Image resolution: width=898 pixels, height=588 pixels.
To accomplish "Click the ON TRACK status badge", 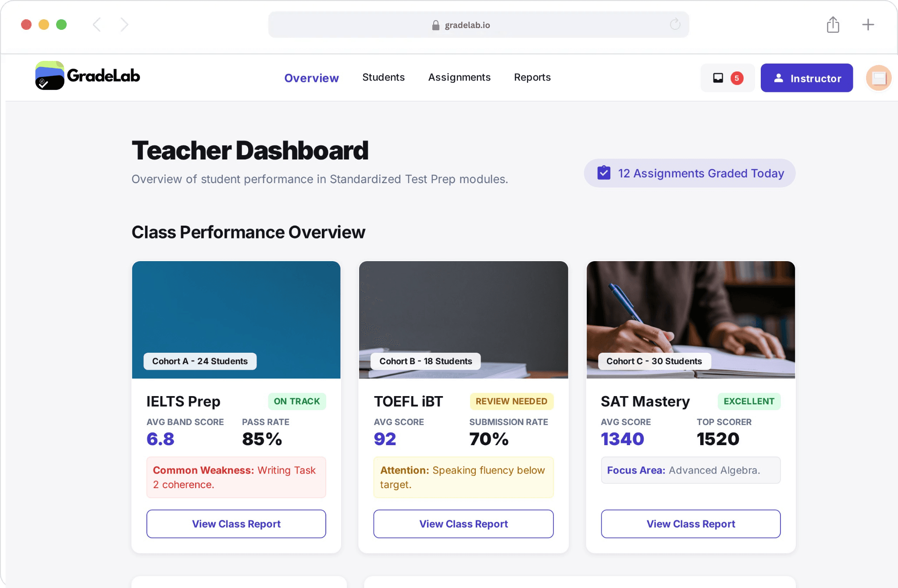I will (297, 401).
